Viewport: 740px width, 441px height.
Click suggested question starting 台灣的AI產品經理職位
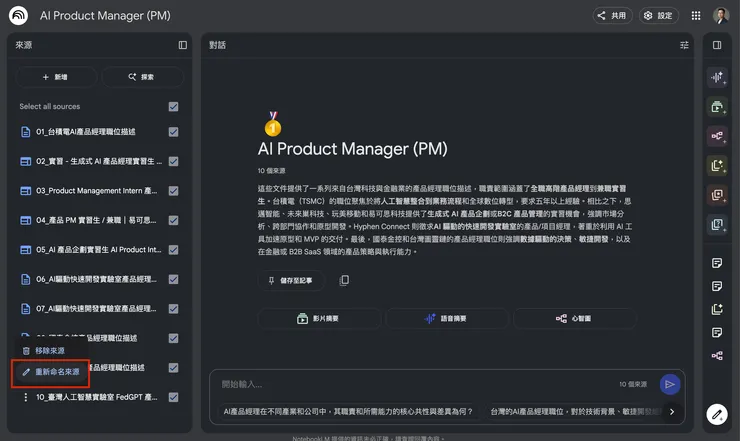pyautogui.click(x=573, y=412)
